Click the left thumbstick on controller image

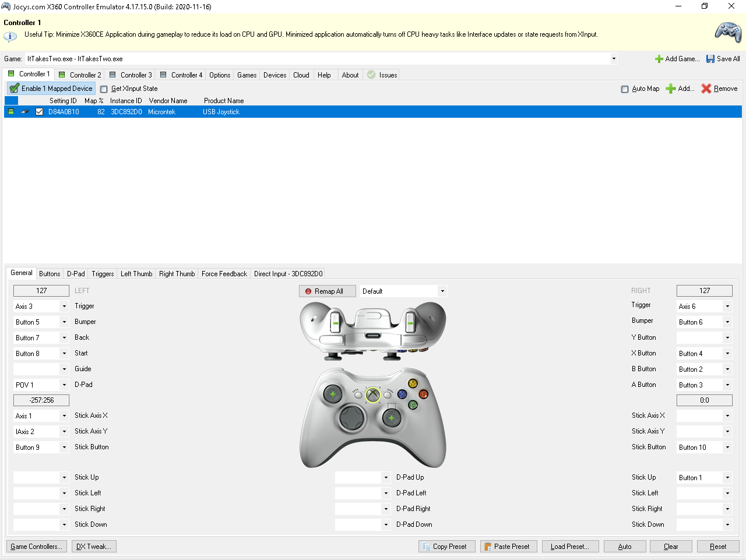click(x=333, y=395)
